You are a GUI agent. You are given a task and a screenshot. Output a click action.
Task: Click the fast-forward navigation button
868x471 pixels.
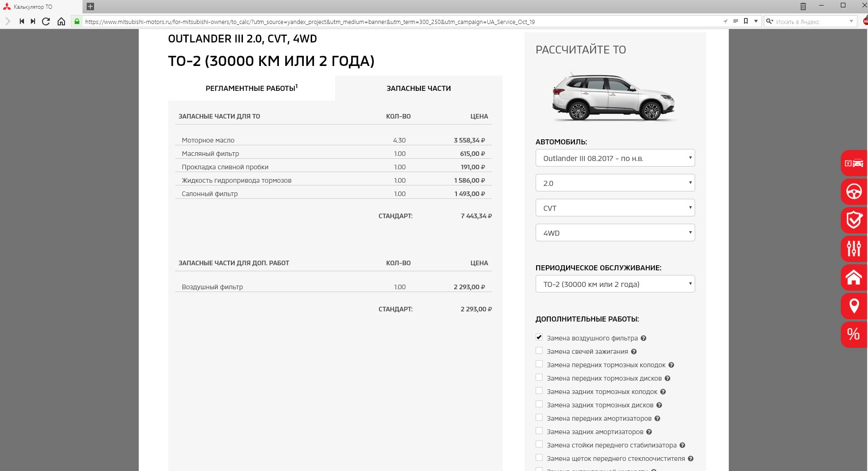(33, 21)
